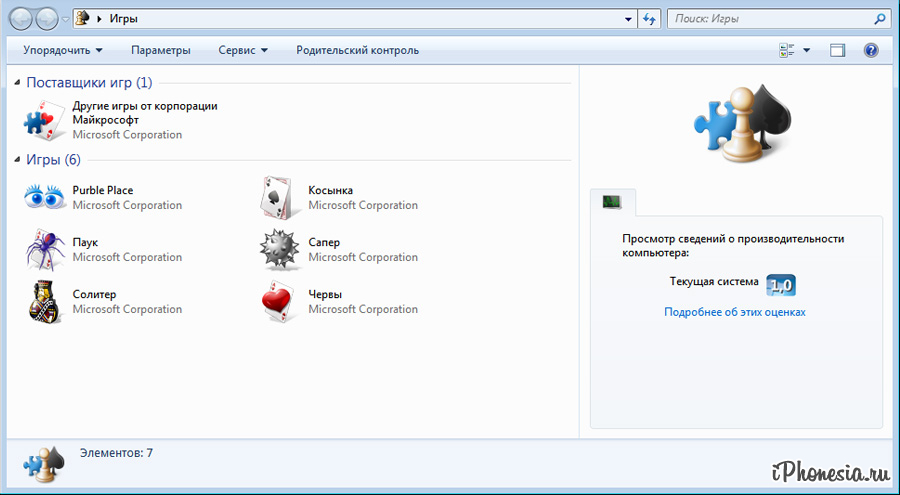Click the Help question mark icon
Screen dimensions: 900x495
(x=871, y=50)
